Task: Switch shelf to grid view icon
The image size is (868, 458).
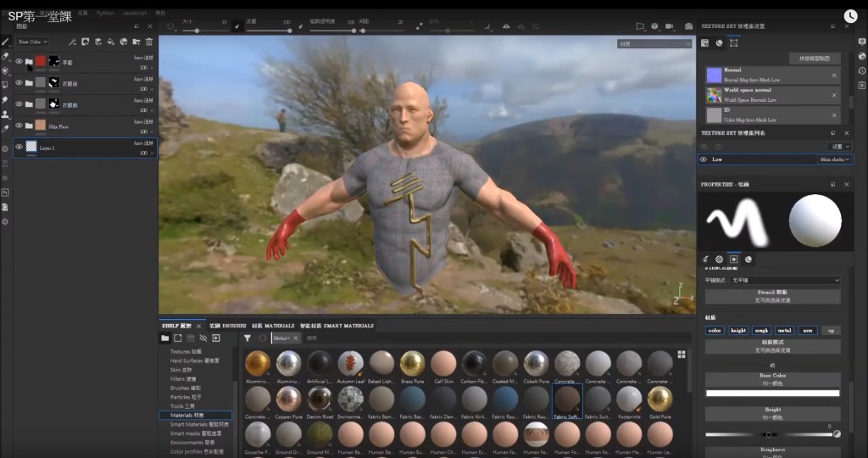Action: 681,355
